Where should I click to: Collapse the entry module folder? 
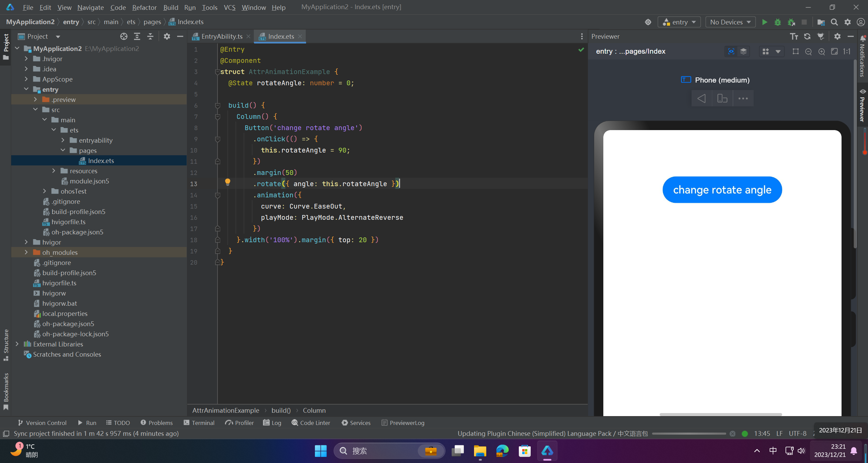tap(26, 89)
